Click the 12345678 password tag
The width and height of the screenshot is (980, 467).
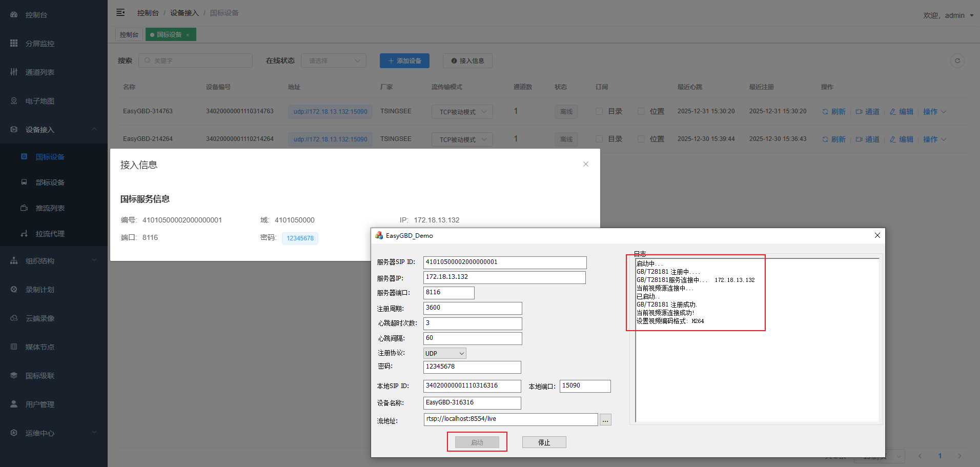(300, 238)
